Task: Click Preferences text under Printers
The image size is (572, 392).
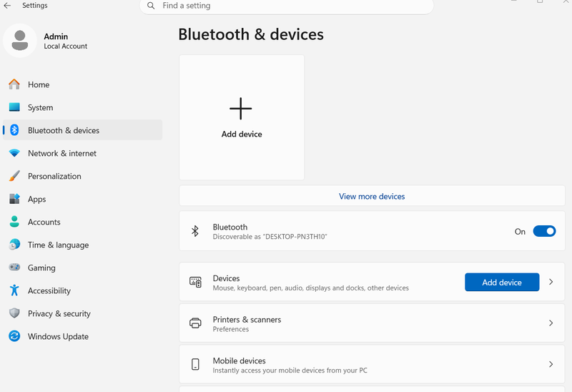Action: click(x=231, y=329)
